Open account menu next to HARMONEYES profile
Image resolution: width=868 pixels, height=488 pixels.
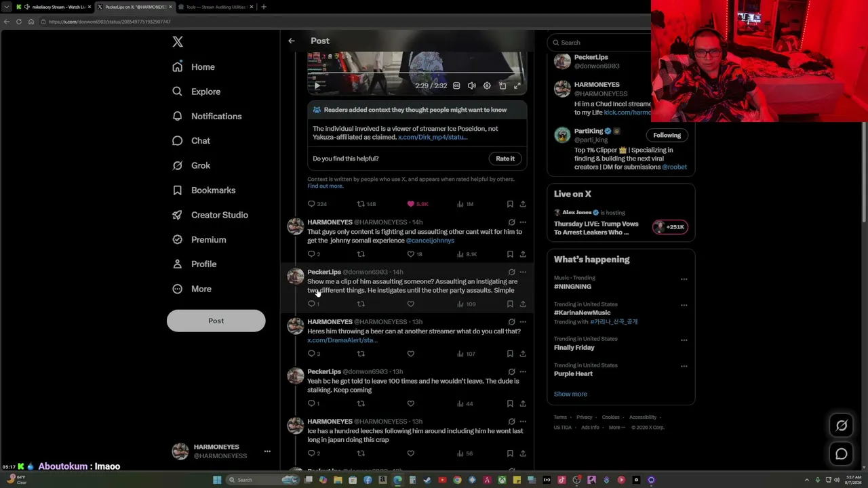point(267,451)
